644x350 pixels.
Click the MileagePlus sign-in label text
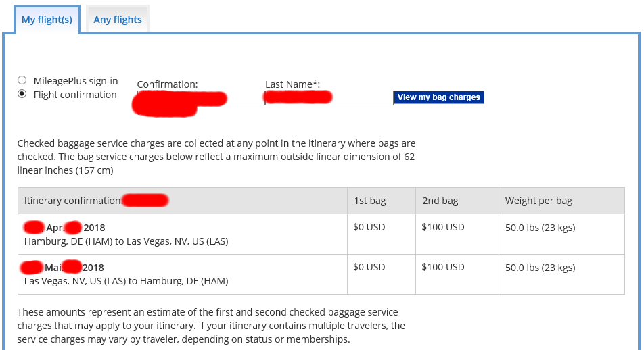[76, 80]
